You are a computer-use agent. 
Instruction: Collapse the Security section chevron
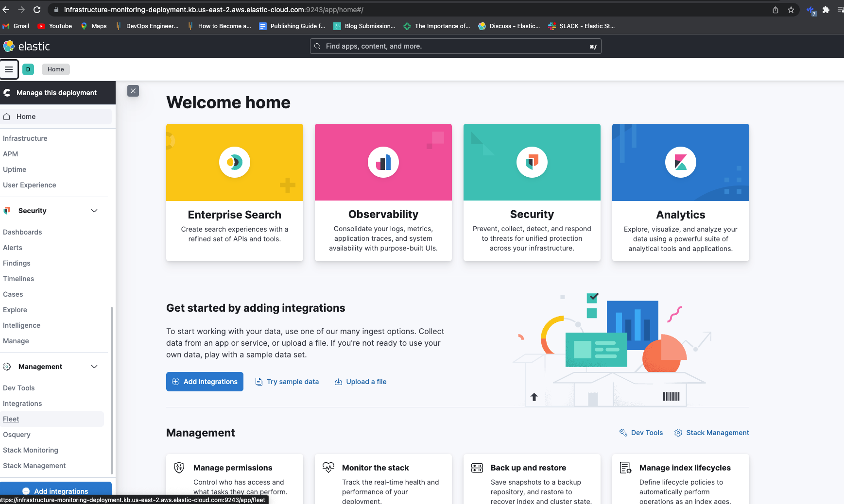(x=94, y=211)
